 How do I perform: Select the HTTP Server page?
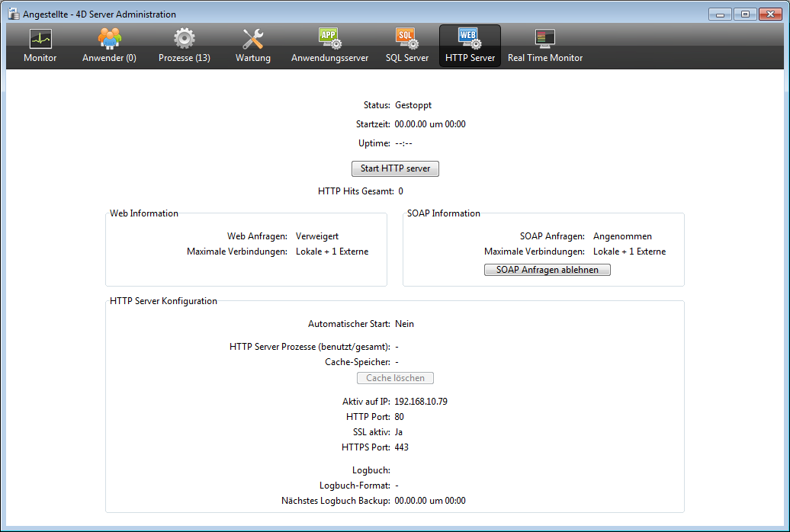click(x=470, y=46)
